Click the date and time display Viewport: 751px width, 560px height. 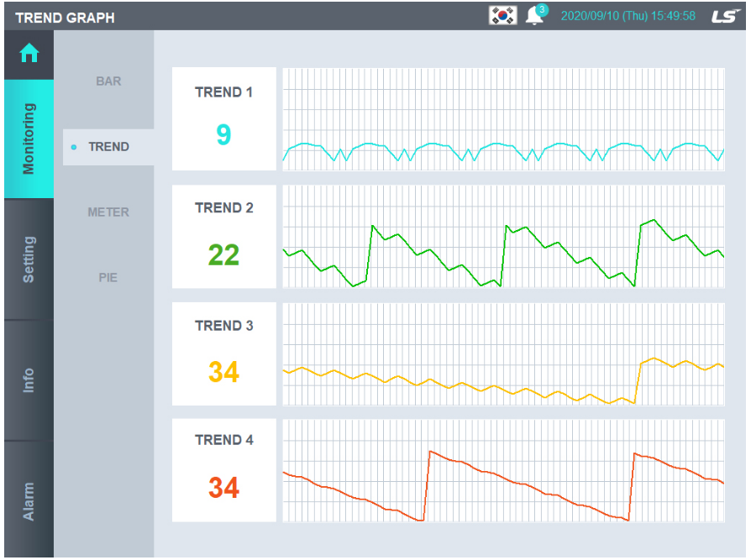tap(628, 16)
